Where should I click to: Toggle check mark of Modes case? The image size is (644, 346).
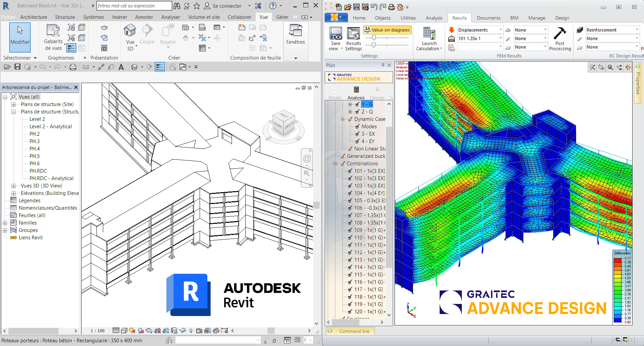pos(357,127)
